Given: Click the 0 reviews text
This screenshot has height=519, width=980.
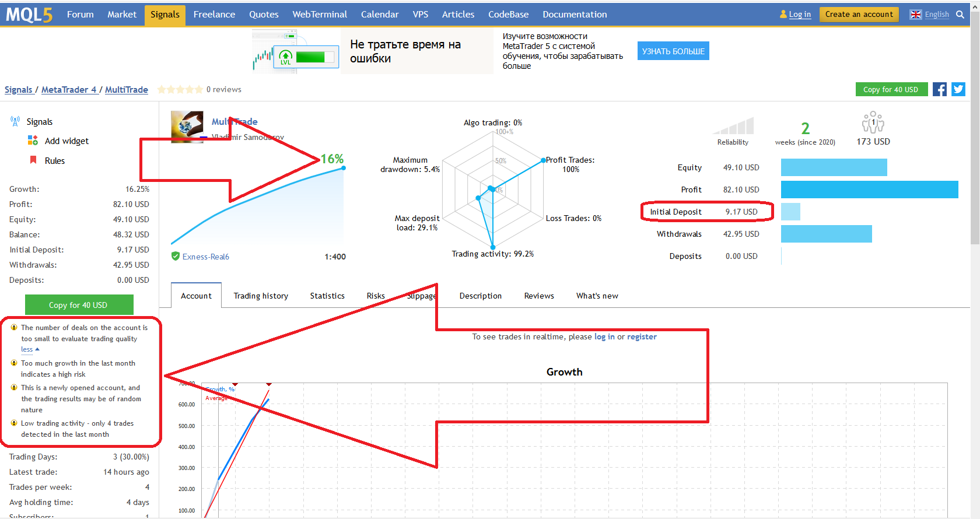Looking at the screenshot, I should coord(224,89).
